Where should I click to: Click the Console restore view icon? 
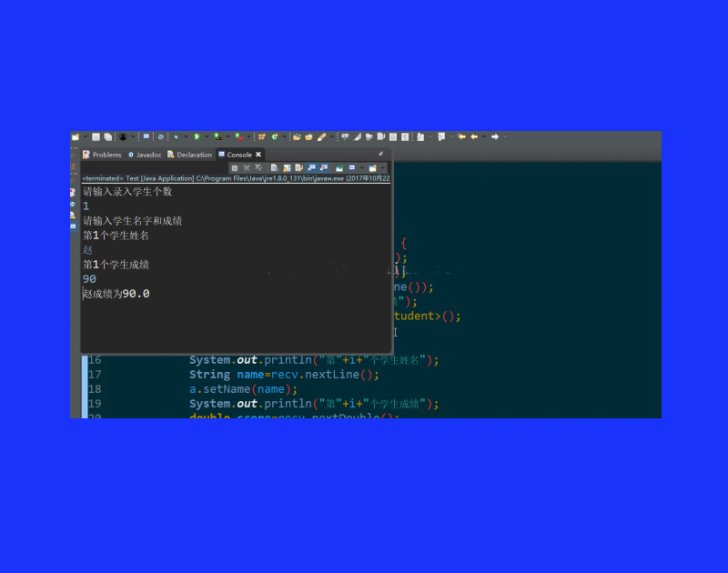click(380, 154)
